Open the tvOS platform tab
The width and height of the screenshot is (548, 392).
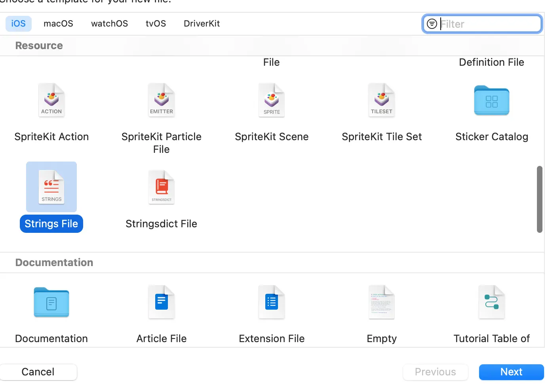pos(156,24)
